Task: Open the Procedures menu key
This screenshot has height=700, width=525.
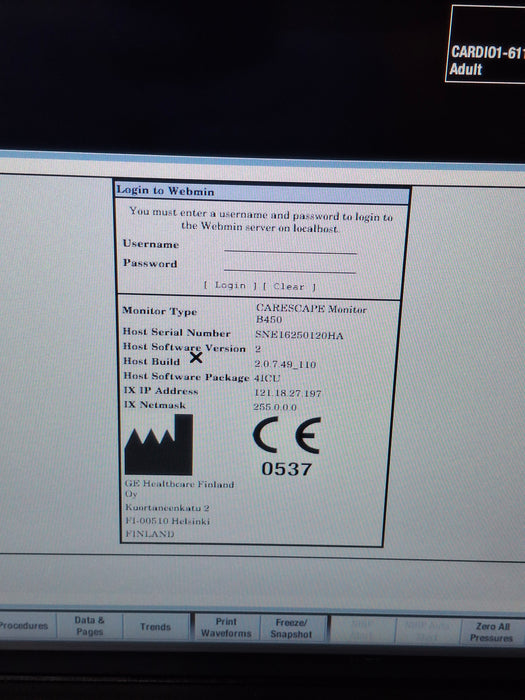Action: tap(26, 625)
